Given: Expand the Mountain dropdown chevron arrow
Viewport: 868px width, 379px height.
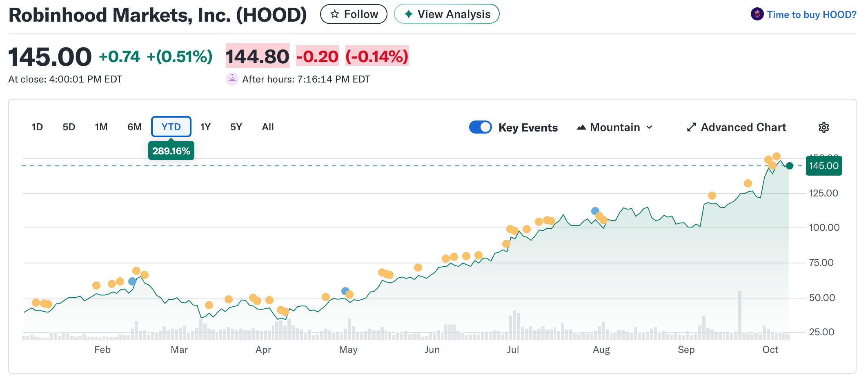Looking at the screenshot, I should click(649, 127).
